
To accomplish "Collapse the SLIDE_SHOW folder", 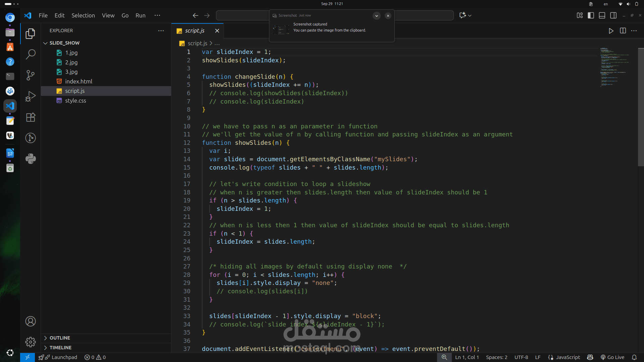I will tap(45, 43).
